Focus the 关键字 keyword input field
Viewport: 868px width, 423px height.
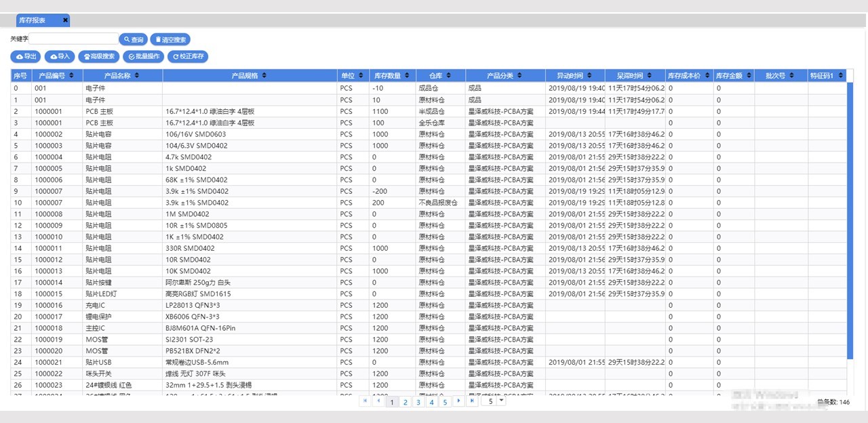[x=73, y=39]
